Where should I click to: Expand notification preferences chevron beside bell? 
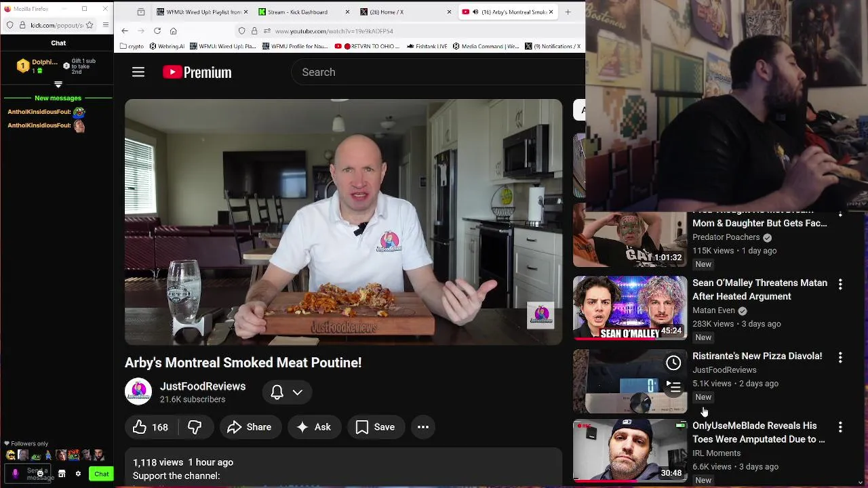(297, 392)
